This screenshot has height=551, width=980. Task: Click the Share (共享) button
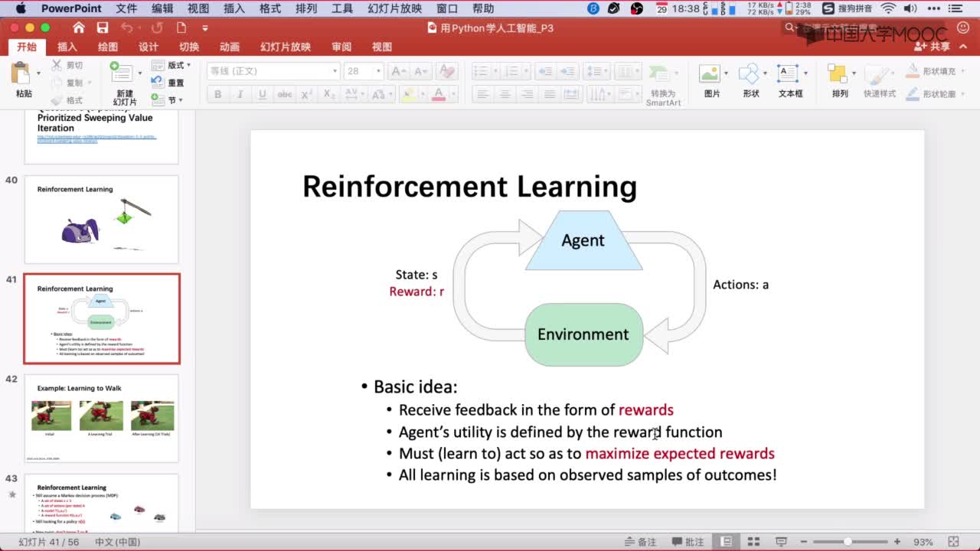click(x=933, y=47)
